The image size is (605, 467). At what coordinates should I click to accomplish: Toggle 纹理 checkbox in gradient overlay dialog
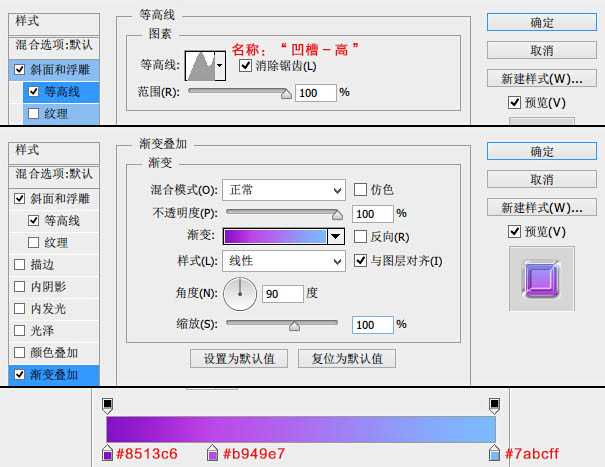pyautogui.click(x=34, y=242)
